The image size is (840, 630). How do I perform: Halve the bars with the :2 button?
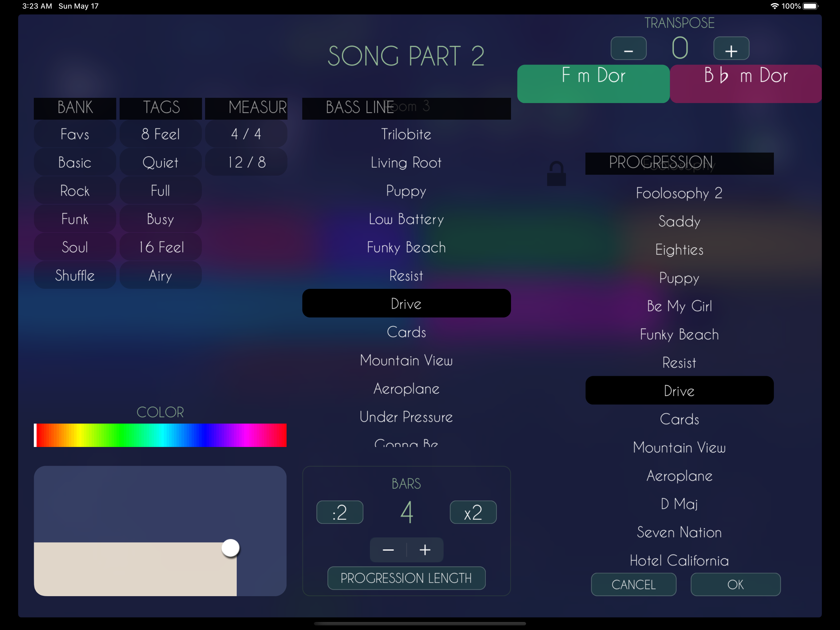[339, 512]
